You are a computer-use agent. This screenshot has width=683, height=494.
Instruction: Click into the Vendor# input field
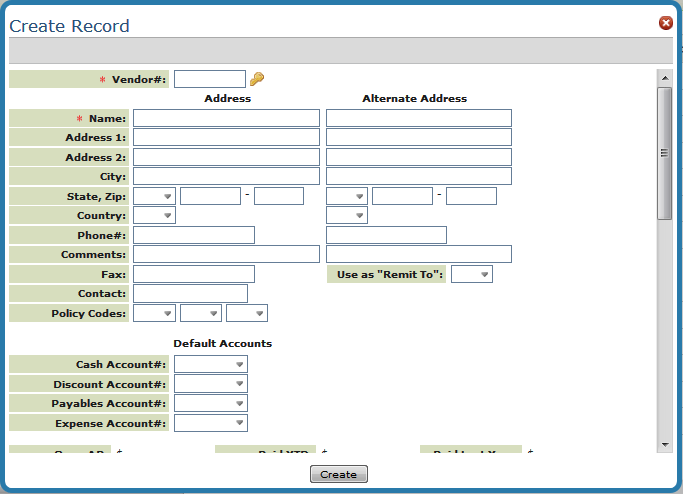pyautogui.click(x=210, y=79)
